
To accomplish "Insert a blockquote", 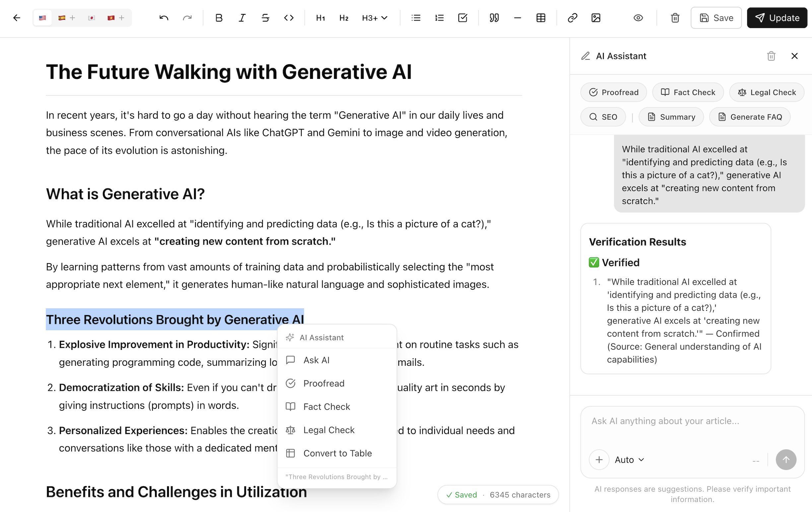I will (x=494, y=18).
